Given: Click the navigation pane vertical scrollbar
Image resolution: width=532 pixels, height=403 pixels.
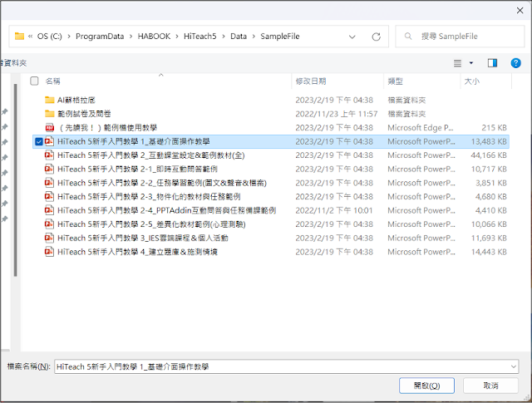Looking at the screenshot, I should pyautogui.click(x=15, y=179).
